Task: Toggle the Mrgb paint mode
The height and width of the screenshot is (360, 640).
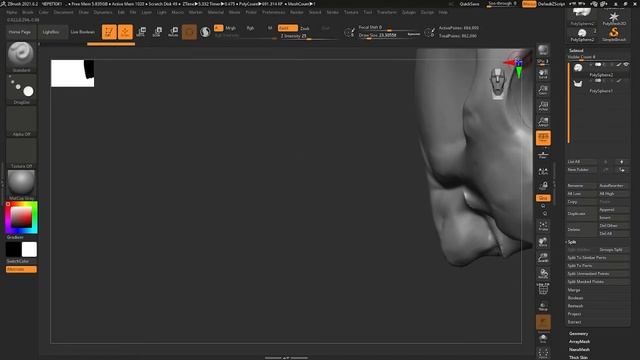Action: 231,28
